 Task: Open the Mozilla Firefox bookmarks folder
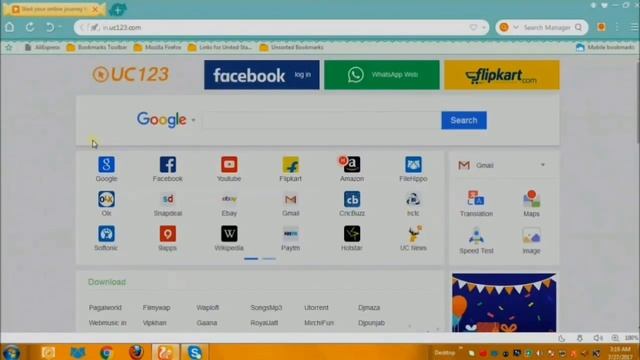point(158,47)
